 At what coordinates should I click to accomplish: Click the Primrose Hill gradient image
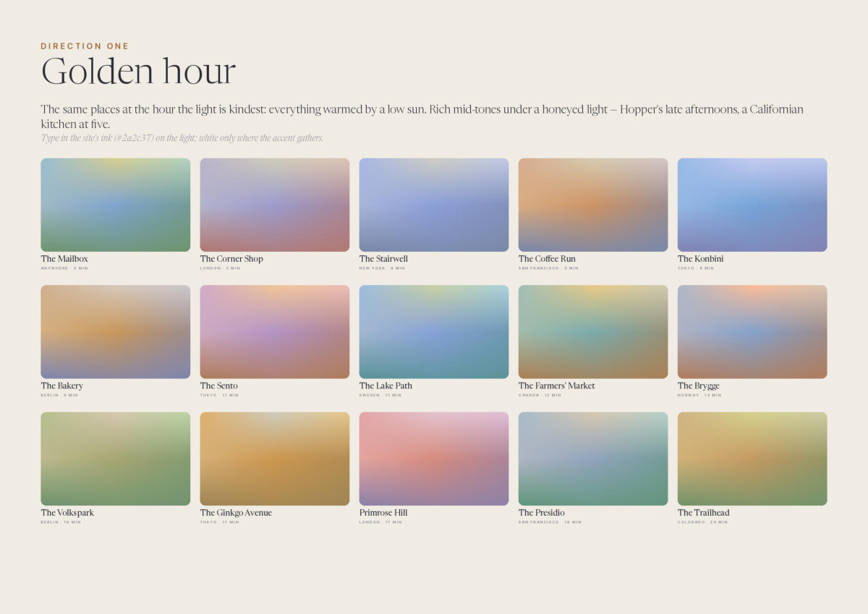point(434,459)
